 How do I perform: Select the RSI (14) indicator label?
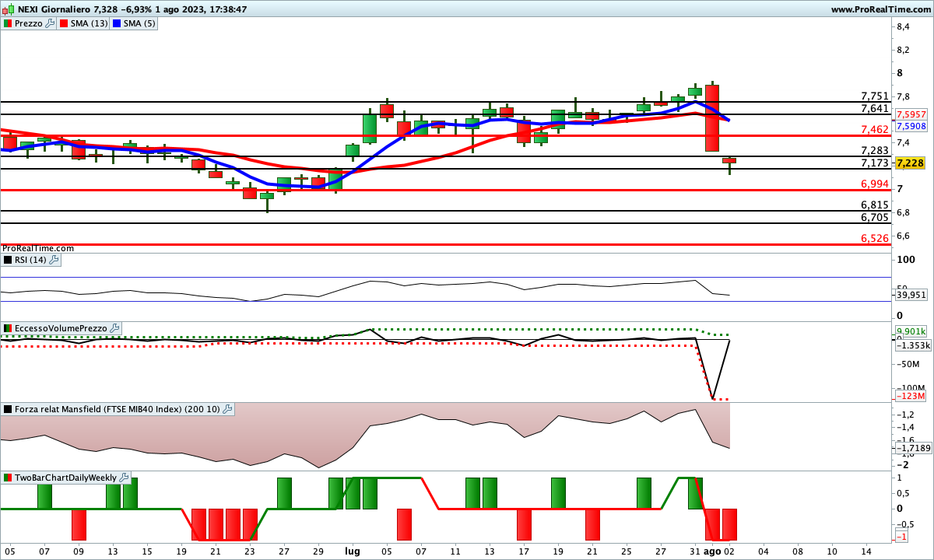[x=31, y=260]
